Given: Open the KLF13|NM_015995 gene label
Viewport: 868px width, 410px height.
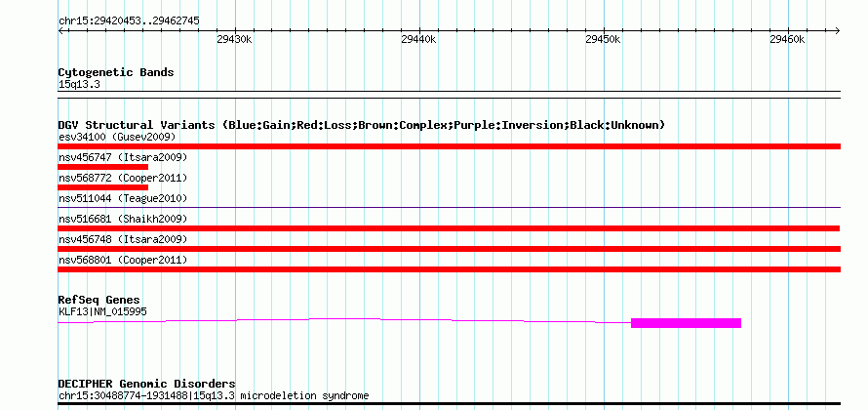Looking at the screenshot, I should pos(102,312).
